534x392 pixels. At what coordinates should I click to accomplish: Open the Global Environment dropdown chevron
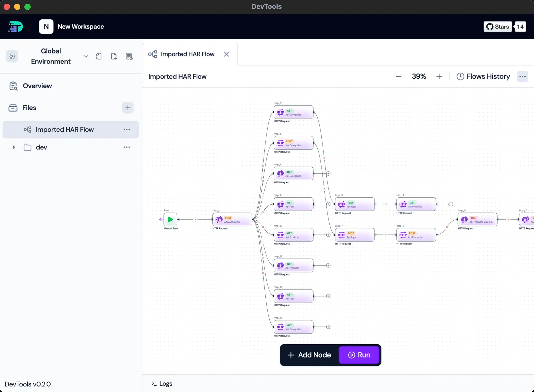point(85,56)
